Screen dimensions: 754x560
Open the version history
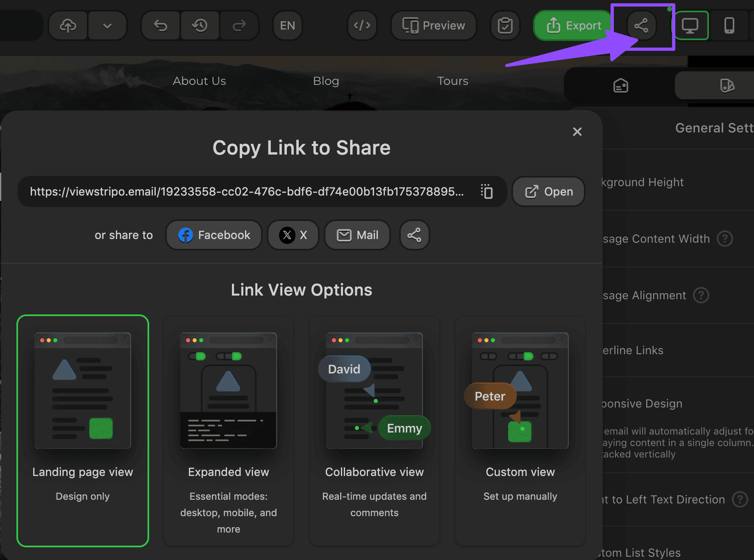pos(200,25)
